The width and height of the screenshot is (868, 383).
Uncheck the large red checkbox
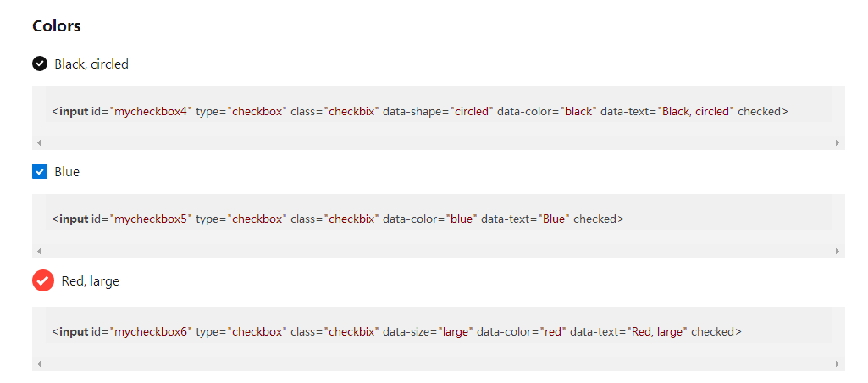43,281
